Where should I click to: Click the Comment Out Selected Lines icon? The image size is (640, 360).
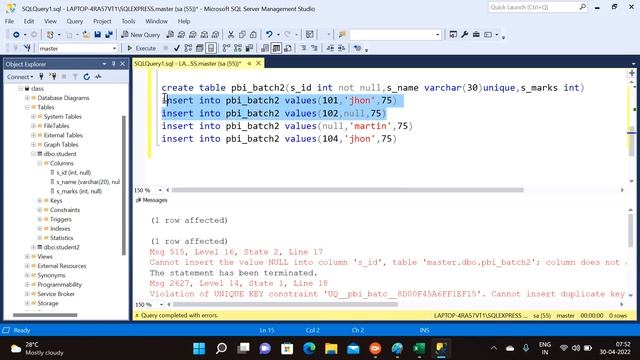point(303,48)
